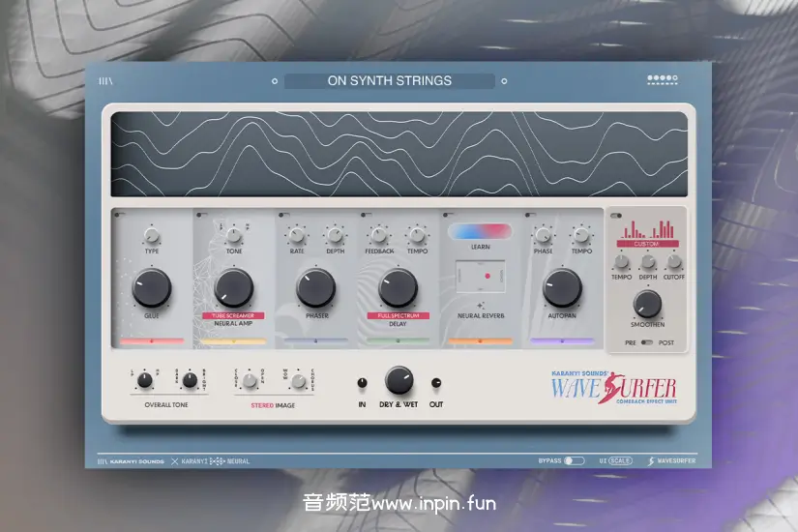The width and height of the screenshot is (798, 532).
Task: Toggle the Glue module power switch
Action: [119, 215]
